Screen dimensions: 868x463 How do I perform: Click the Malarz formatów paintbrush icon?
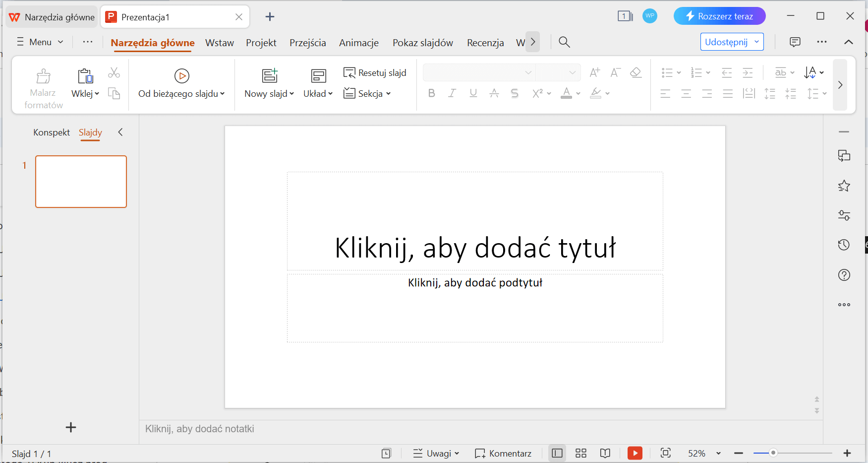pos(44,76)
